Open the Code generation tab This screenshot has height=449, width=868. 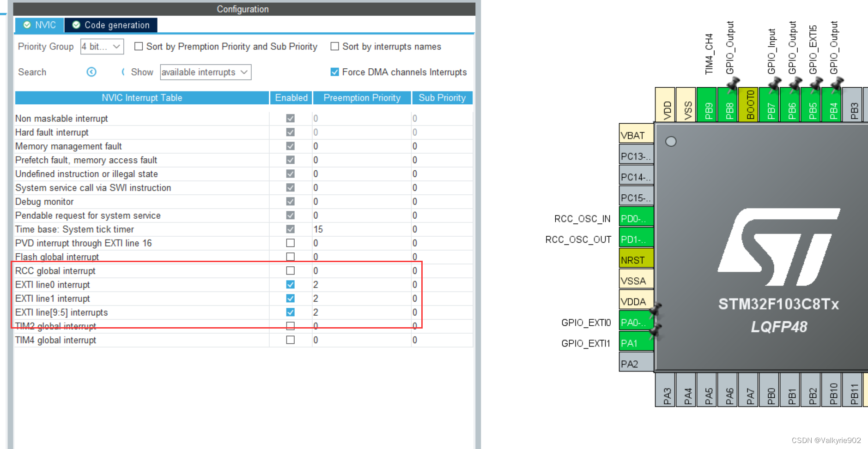click(x=111, y=25)
